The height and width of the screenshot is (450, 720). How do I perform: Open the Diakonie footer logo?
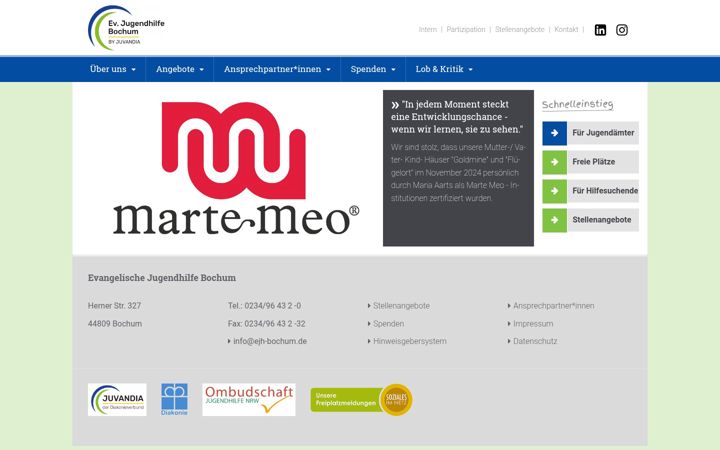[174, 399]
